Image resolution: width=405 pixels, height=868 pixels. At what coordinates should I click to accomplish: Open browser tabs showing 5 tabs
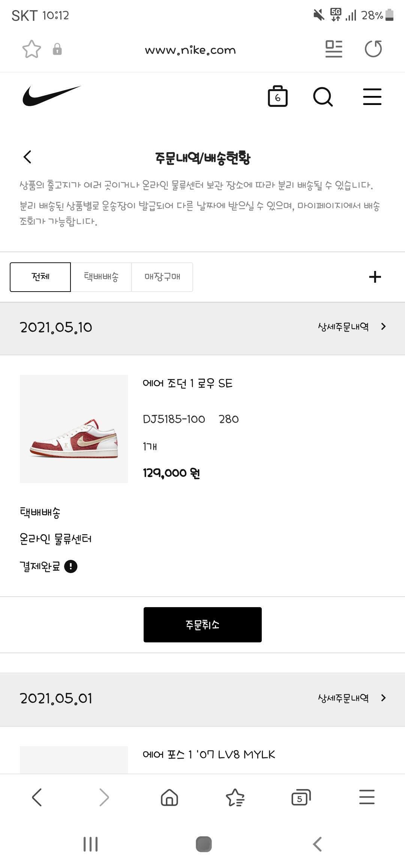(301, 797)
